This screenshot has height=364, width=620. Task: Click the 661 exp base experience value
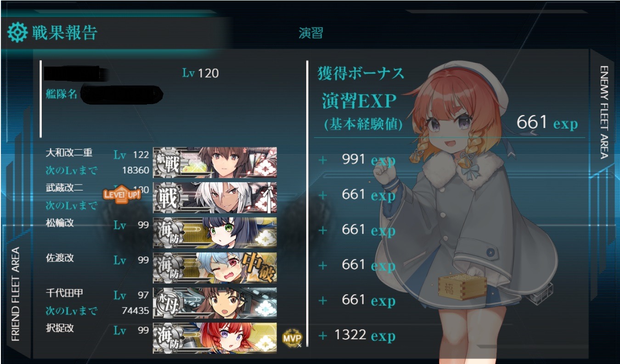[x=547, y=122]
